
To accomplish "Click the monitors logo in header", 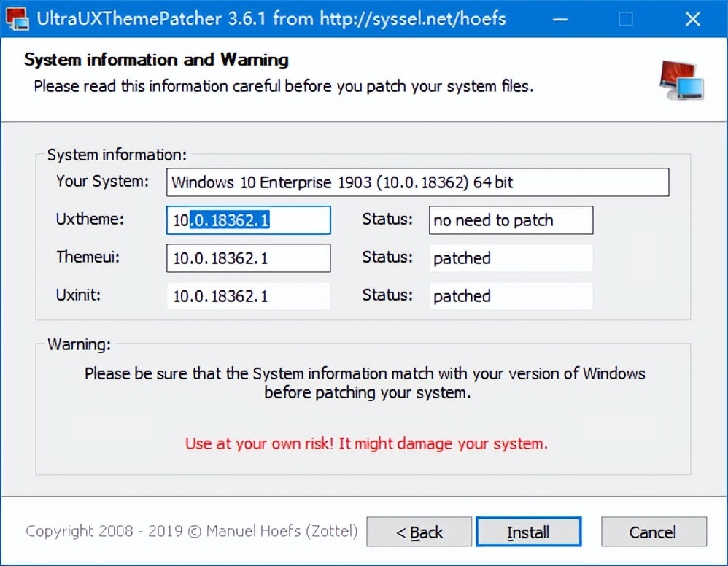I will tap(681, 80).
